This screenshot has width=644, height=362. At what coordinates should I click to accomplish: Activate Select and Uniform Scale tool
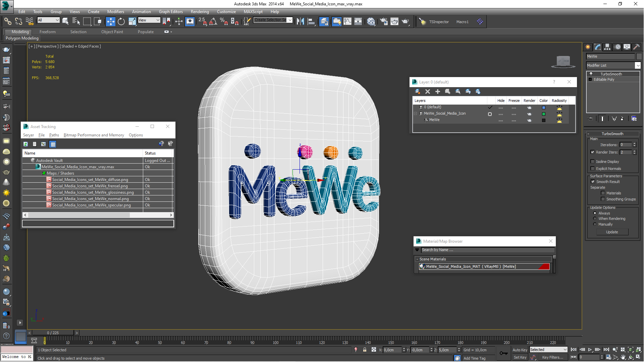click(x=132, y=21)
